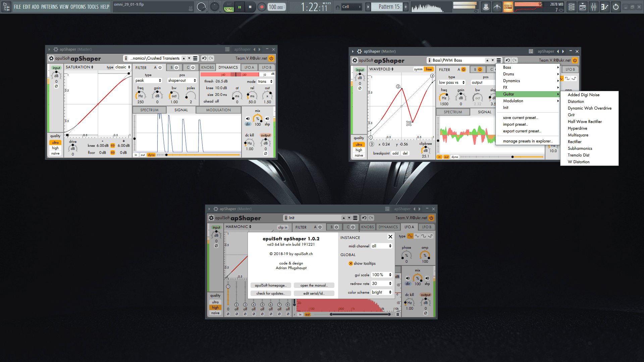Open the Cell snap dropdown

click(352, 7)
